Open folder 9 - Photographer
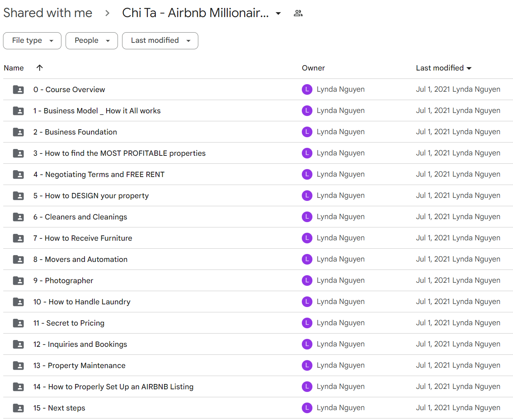 point(63,281)
